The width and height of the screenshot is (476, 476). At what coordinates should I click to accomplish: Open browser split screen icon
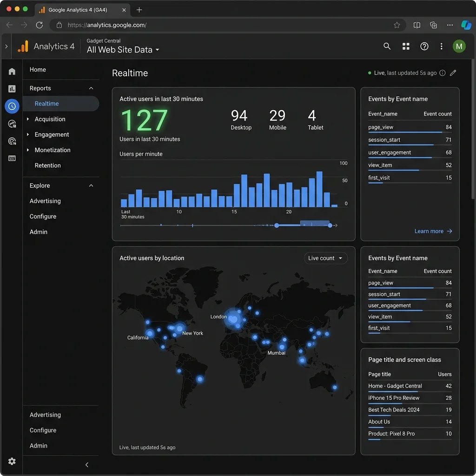click(x=417, y=25)
